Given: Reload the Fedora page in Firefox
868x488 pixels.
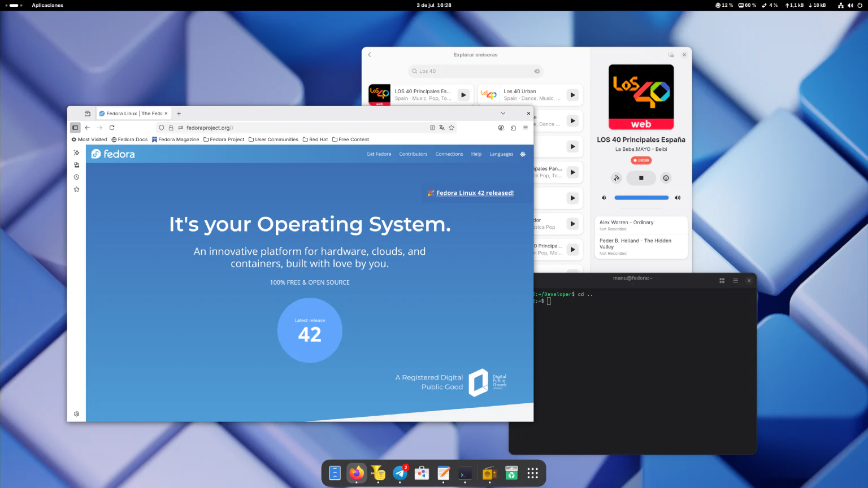Looking at the screenshot, I should (x=112, y=128).
